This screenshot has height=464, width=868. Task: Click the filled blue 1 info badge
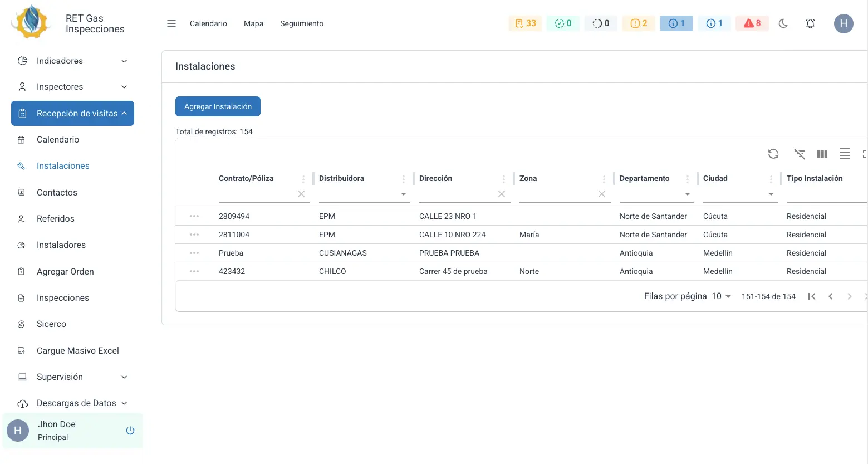coord(676,23)
